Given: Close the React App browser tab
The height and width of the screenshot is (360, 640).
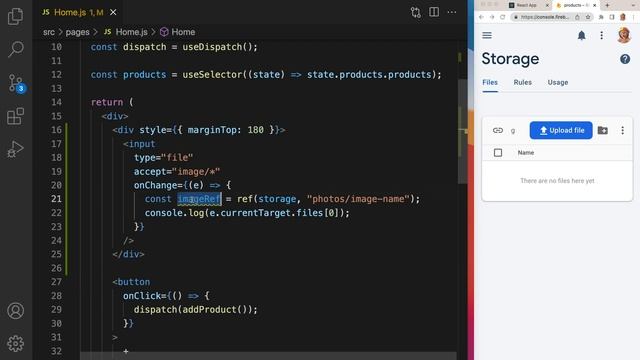Looking at the screenshot, I should pyautogui.click(x=547, y=5).
